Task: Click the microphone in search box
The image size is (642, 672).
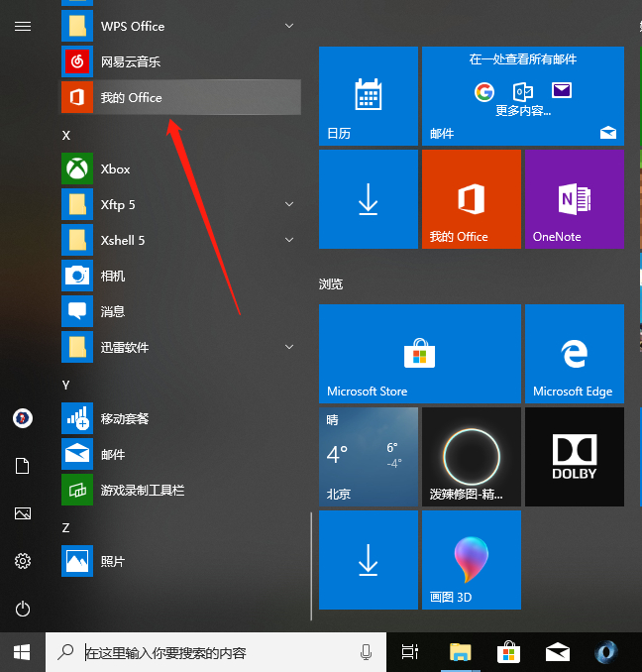Action: pos(366,652)
